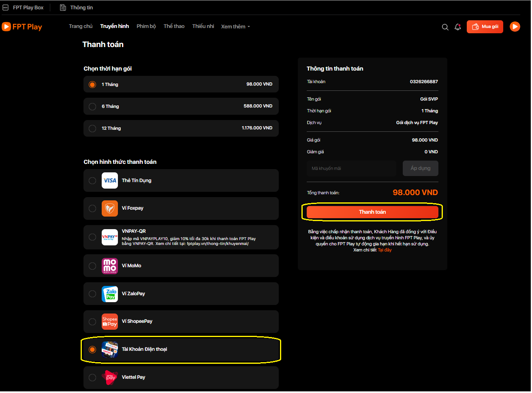The height and width of the screenshot is (393, 532).
Task: Click the VNPAY-QR logo
Action: pyautogui.click(x=110, y=237)
